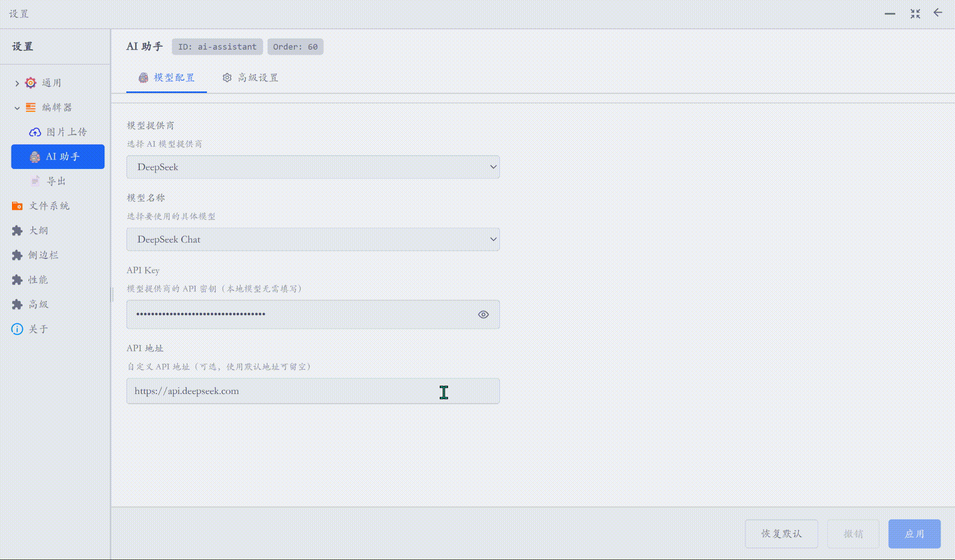Open the 模型名称 DeepSeek Chat dropdown
Viewport: 955px width, 560px height.
tap(313, 239)
